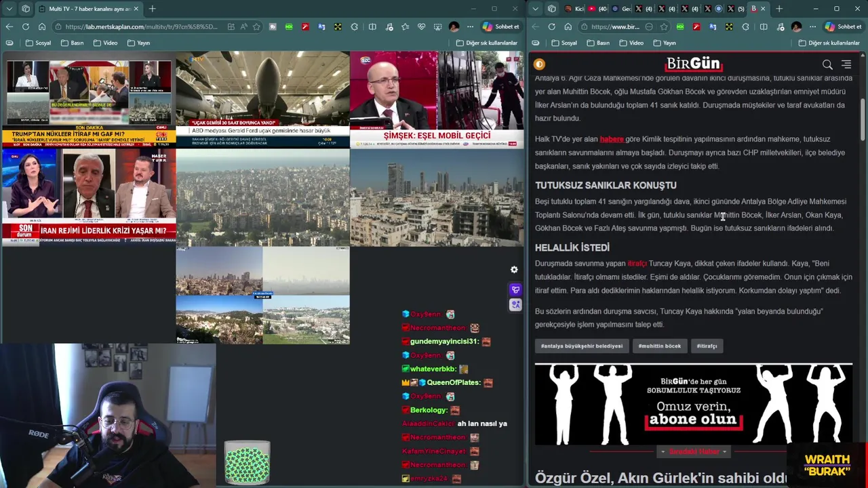Screen dimensions: 868x488
Task: Switch to the Multi TV tab
Action: pos(89,9)
